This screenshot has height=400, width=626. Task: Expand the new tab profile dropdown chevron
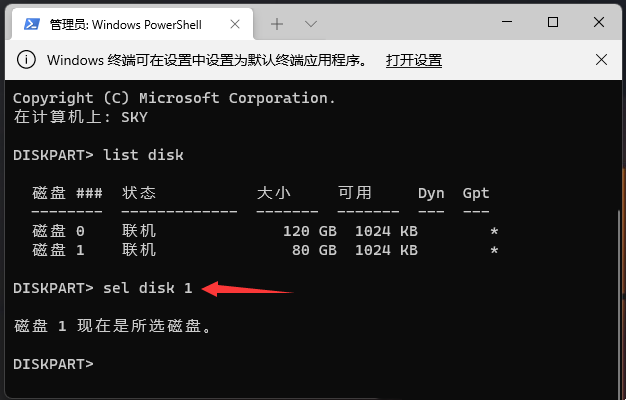click(311, 22)
